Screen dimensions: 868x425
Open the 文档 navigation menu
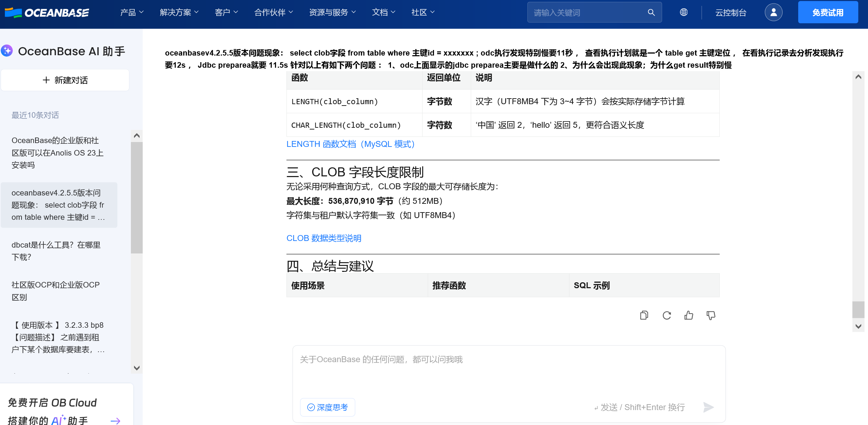coord(383,12)
